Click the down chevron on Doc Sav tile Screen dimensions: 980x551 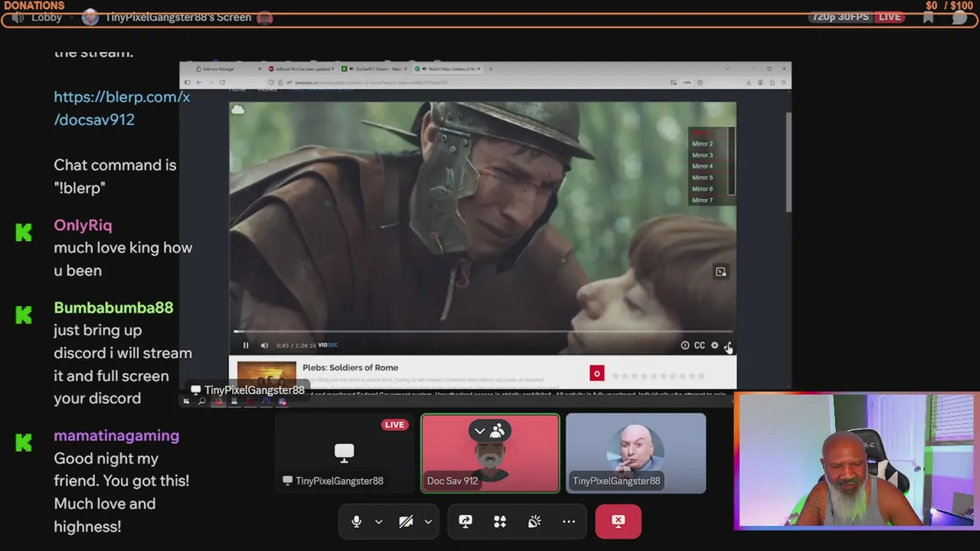pos(480,431)
